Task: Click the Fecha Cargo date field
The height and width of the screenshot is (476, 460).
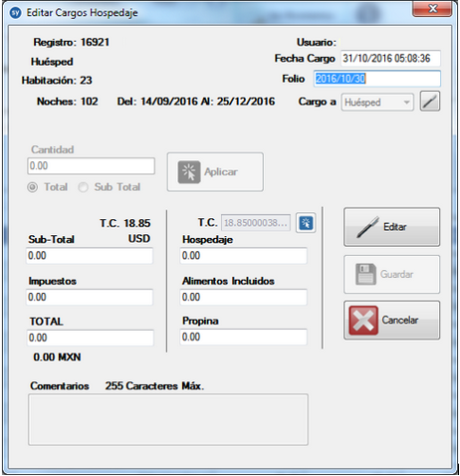Action: pyautogui.click(x=390, y=59)
